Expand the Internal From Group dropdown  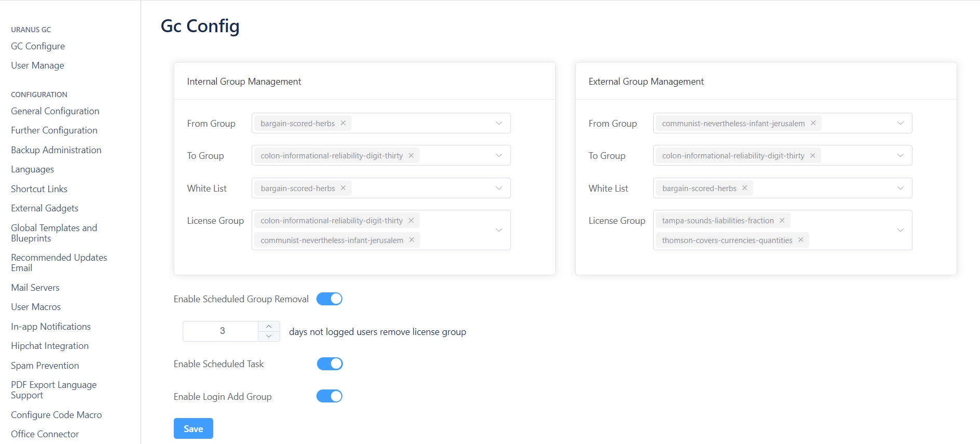[x=499, y=123]
